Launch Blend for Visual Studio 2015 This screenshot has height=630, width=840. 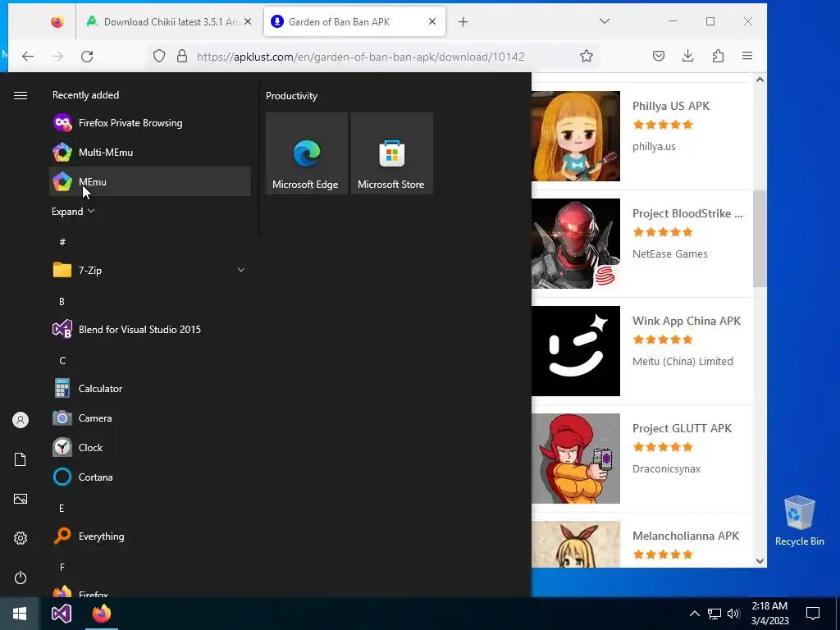pyautogui.click(x=150, y=330)
